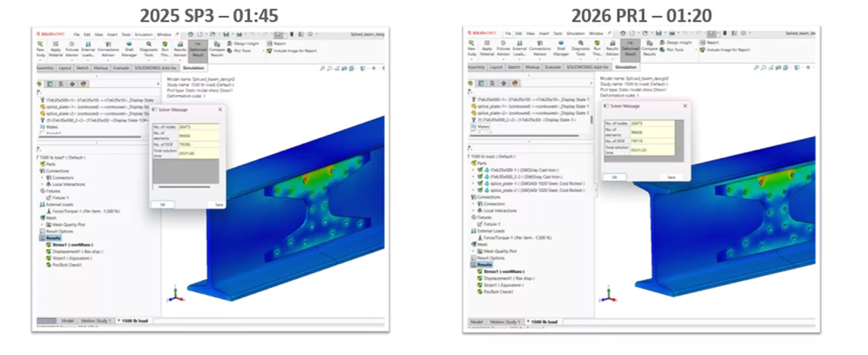Select Strain1 (-Equivalent-) in 2025 SP3 tree
The width and height of the screenshot is (868, 355).
tap(68, 258)
